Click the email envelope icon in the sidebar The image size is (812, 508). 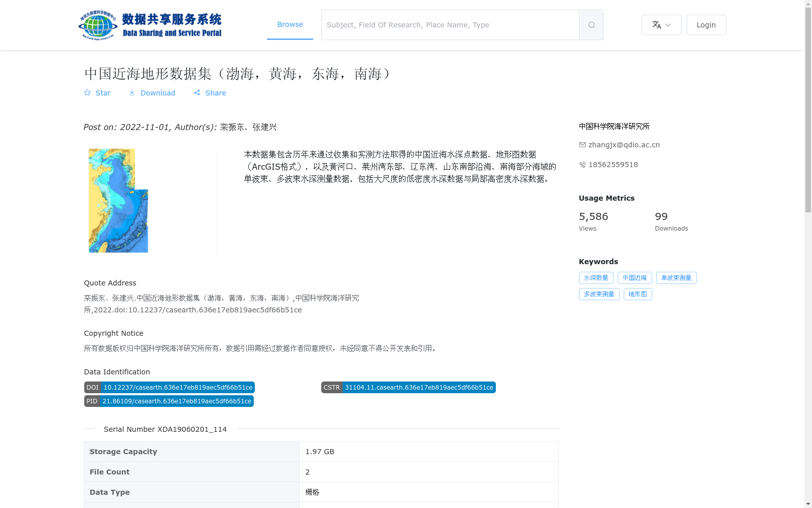tap(582, 144)
